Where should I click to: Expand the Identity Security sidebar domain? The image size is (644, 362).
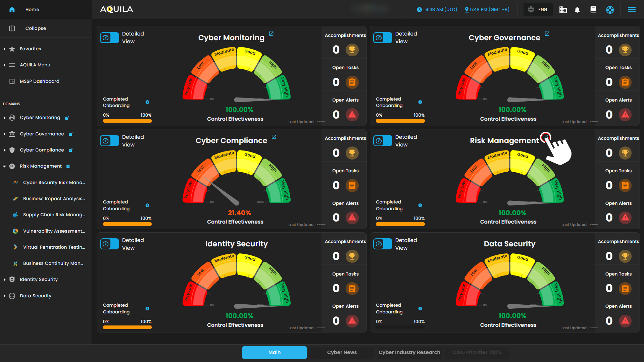[x=4, y=280]
